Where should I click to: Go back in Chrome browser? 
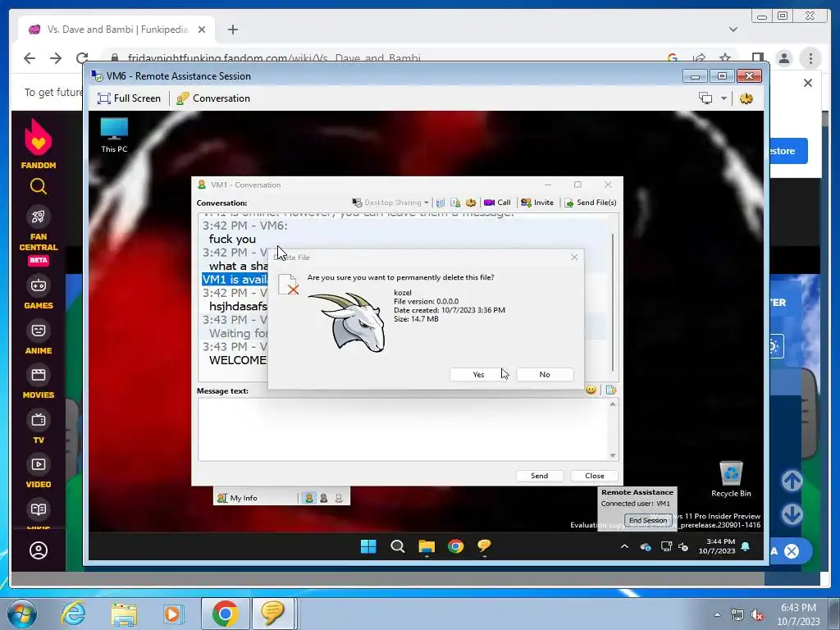click(30, 58)
